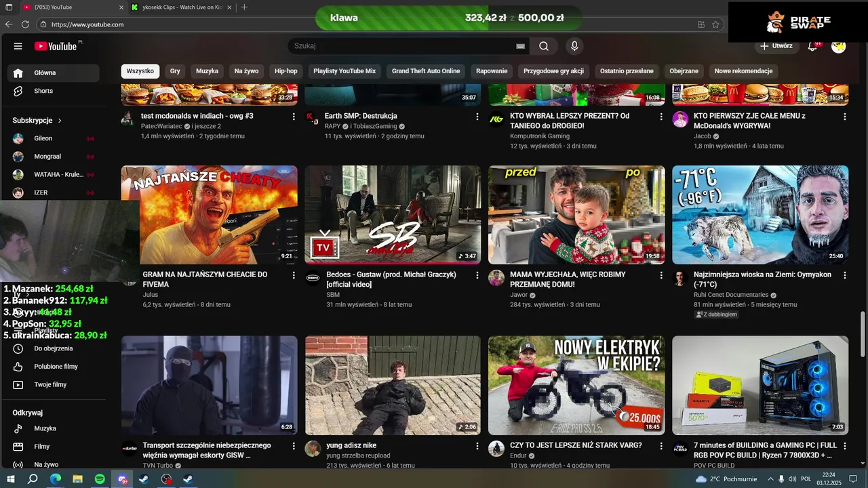868x488 pixels.
Task: Select the Rapowanie filter chip
Action: click(x=492, y=71)
